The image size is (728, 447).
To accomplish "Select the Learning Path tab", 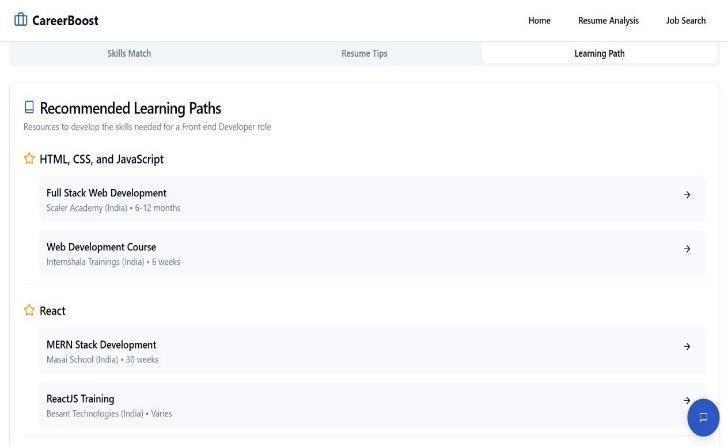I will 599,53.
